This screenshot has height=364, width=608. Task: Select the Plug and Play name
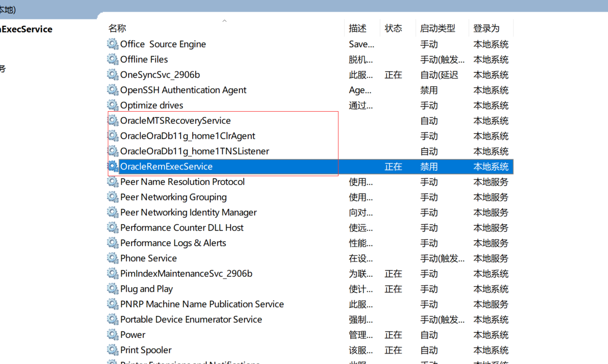[147, 289]
